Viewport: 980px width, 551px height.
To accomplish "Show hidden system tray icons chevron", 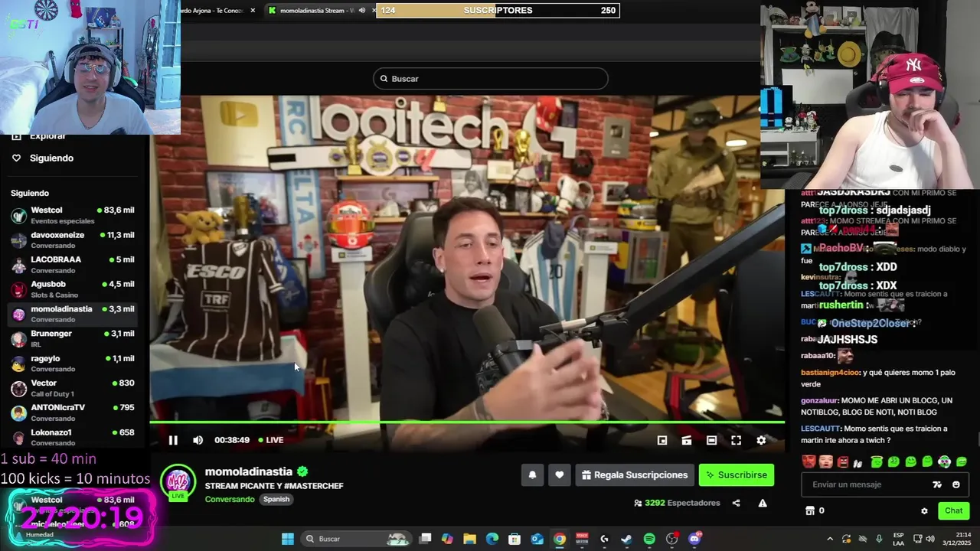I will point(830,539).
